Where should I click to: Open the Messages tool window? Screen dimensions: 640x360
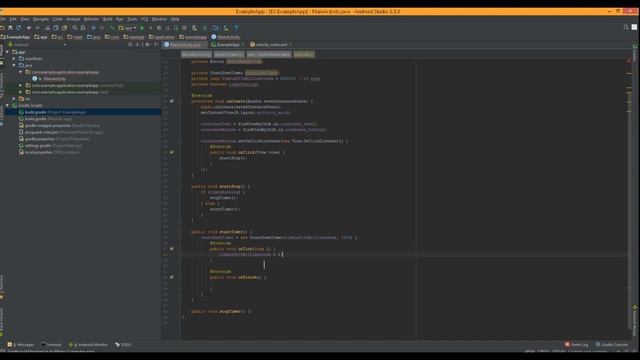coord(21,344)
